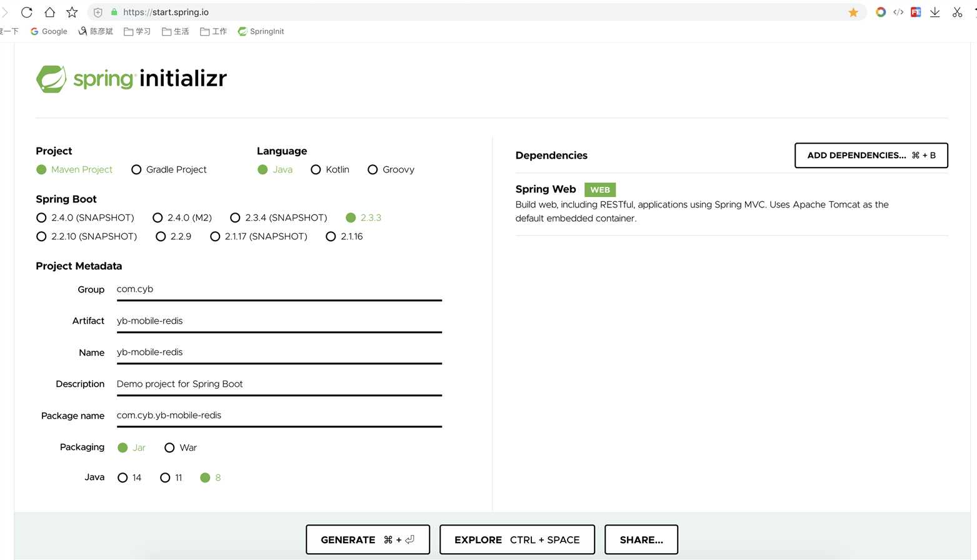Pick War packaging option
Screen dimensions: 977x560
[181, 447]
